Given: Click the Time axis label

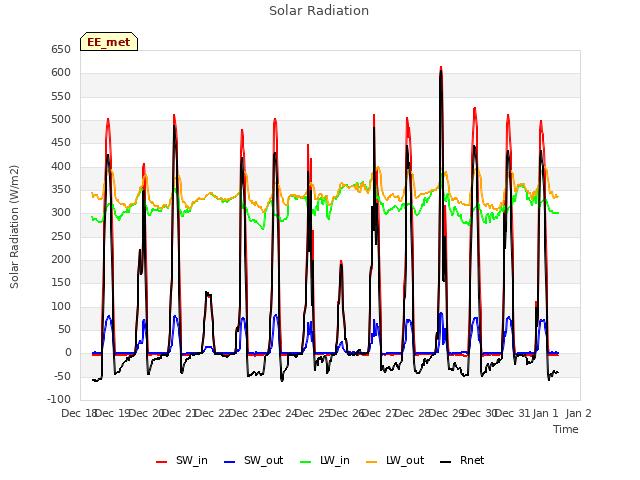Looking at the screenshot, I should click(566, 429).
